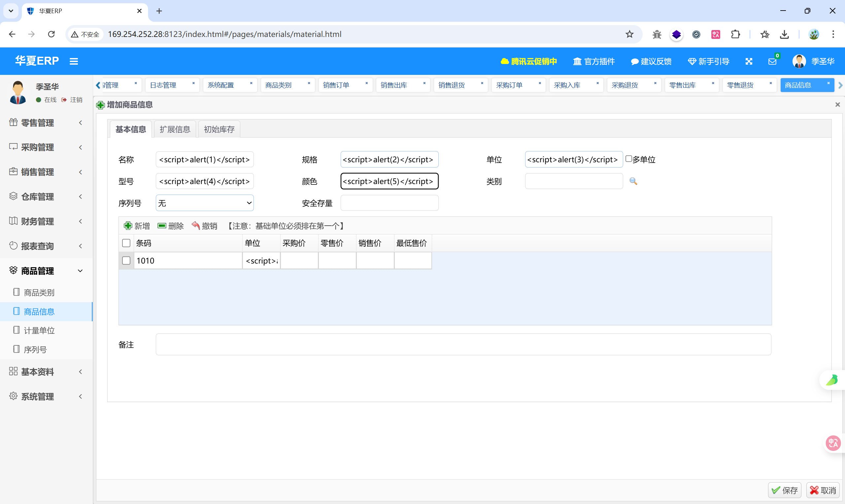
Task: Click the 取消 cancel button
Action: pyautogui.click(x=823, y=490)
